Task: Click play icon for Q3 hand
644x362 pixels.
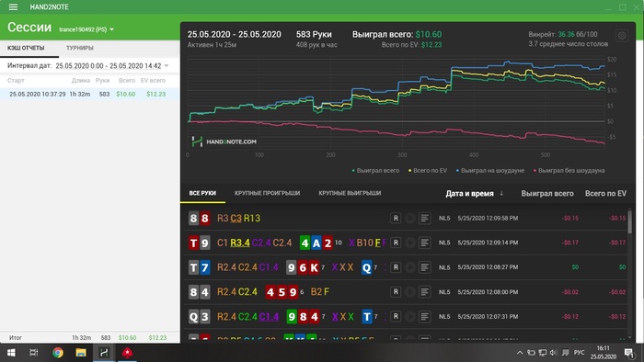Action: tap(410, 316)
